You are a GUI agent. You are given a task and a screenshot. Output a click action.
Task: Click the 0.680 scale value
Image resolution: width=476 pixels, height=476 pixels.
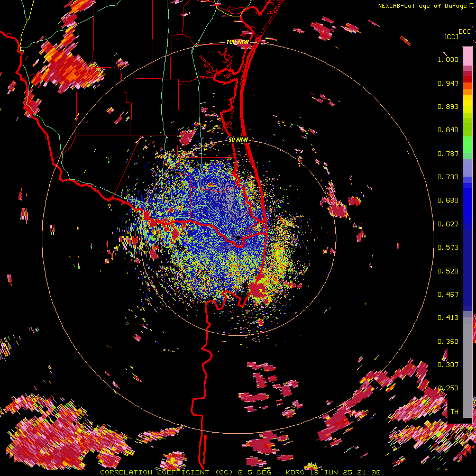[448, 200]
